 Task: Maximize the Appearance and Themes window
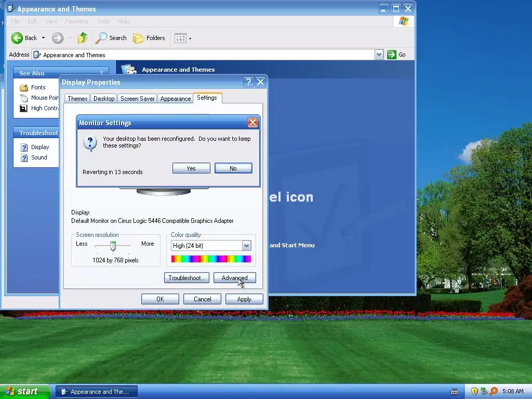[x=396, y=8]
